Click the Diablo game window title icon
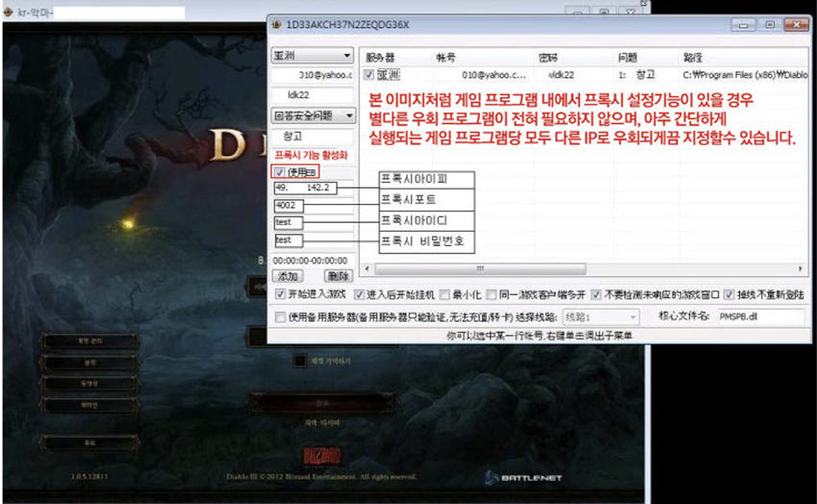 click(8, 11)
